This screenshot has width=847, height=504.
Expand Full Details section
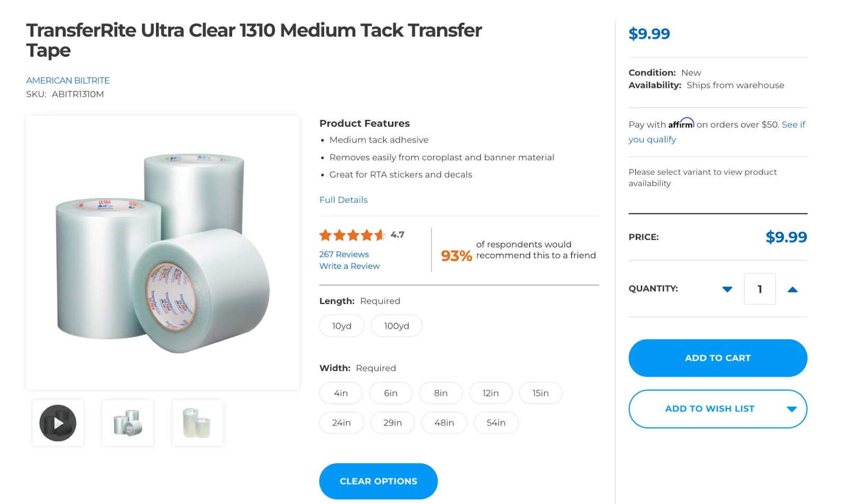pos(343,200)
